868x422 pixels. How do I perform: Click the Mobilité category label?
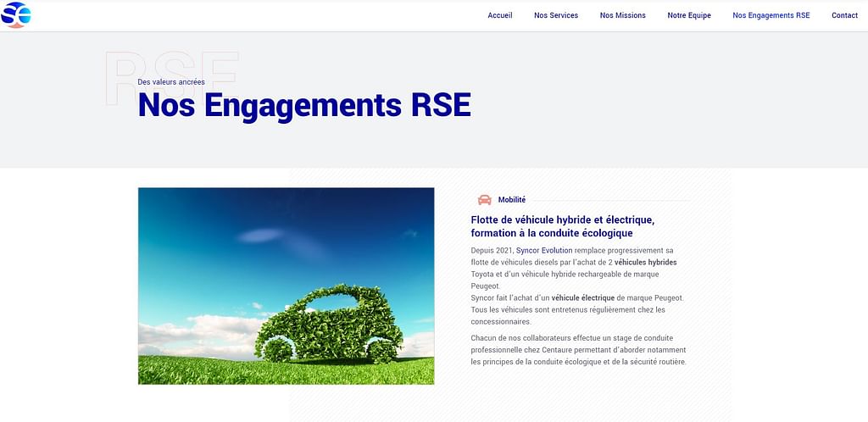[x=512, y=200]
